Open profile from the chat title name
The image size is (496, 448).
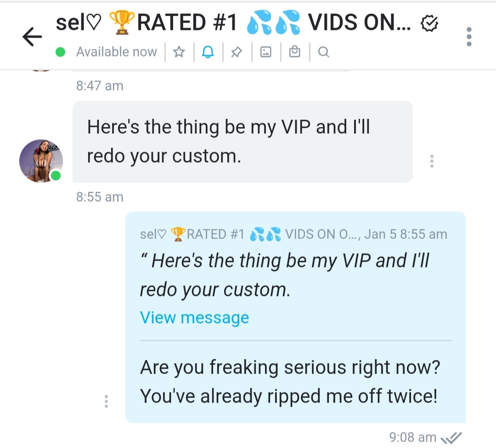coord(233,23)
